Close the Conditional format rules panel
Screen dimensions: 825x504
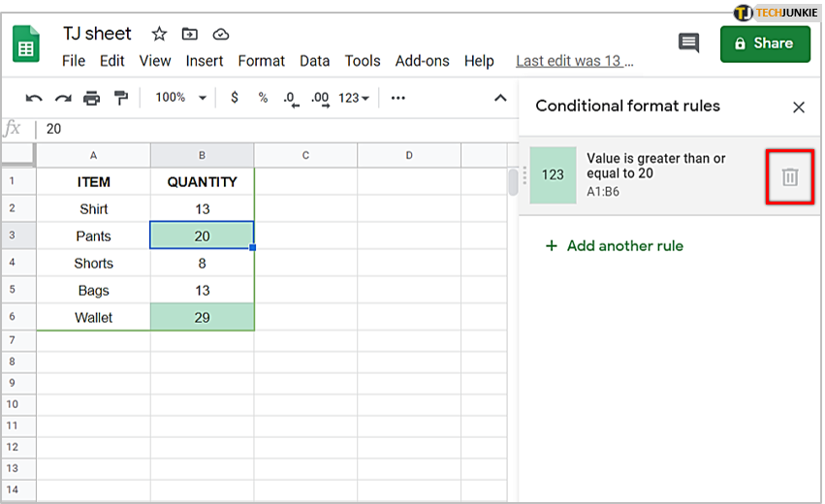799,108
